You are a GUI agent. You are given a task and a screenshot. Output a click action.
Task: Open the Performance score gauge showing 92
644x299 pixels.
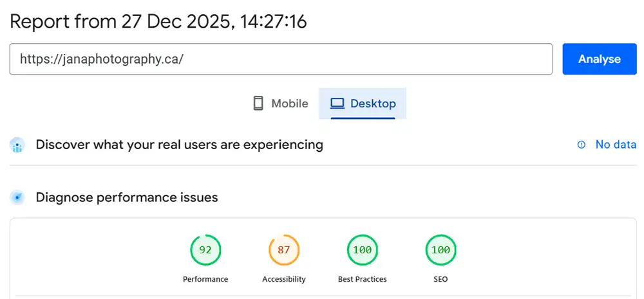coord(205,250)
